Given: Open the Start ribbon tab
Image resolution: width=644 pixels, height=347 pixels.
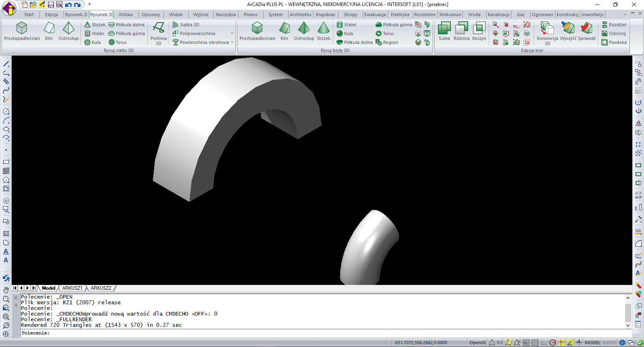Looking at the screenshot, I should pos(29,15).
